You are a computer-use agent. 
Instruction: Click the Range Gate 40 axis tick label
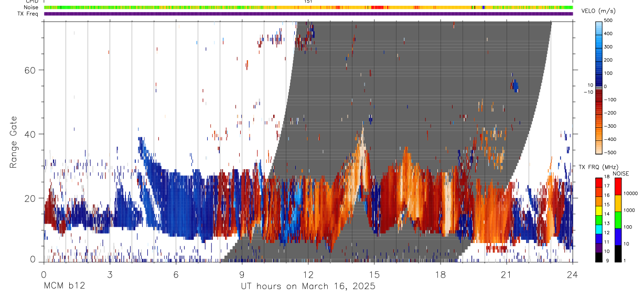click(x=29, y=134)
